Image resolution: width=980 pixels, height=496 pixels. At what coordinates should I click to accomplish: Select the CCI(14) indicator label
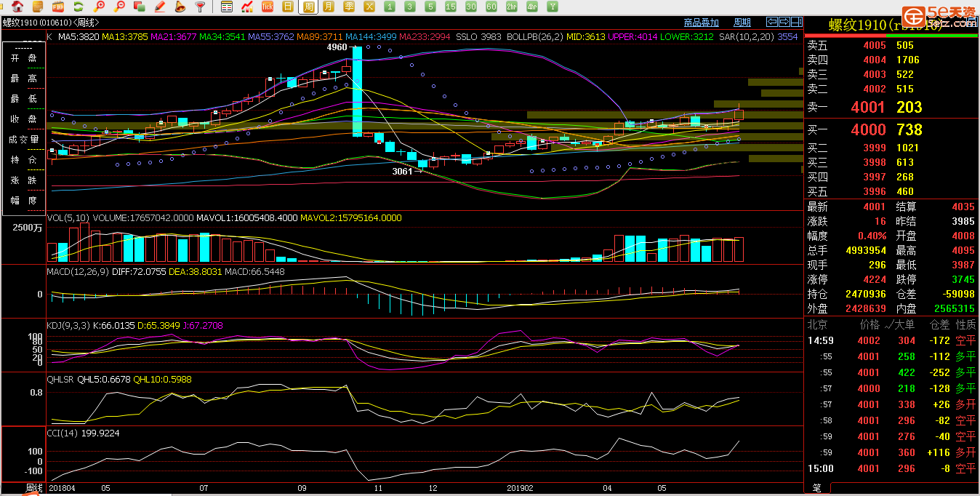click(64, 433)
